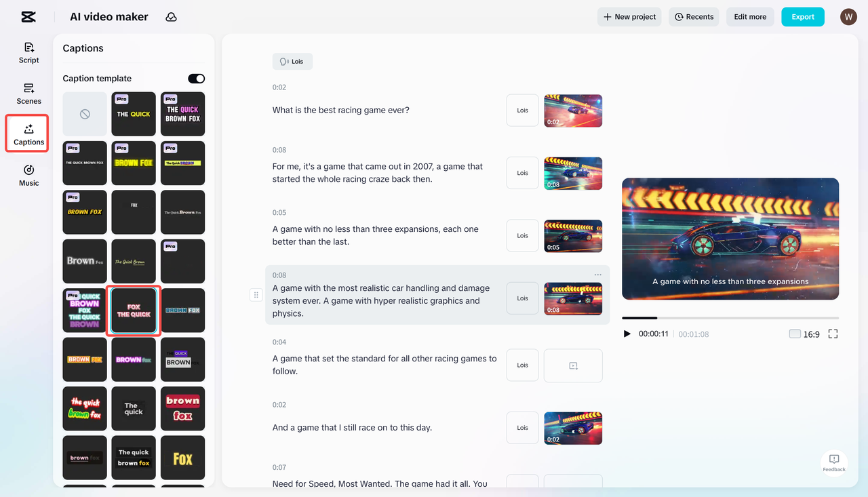868x497 pixels.
Task: Export the video
Action: tap(803, 17)
